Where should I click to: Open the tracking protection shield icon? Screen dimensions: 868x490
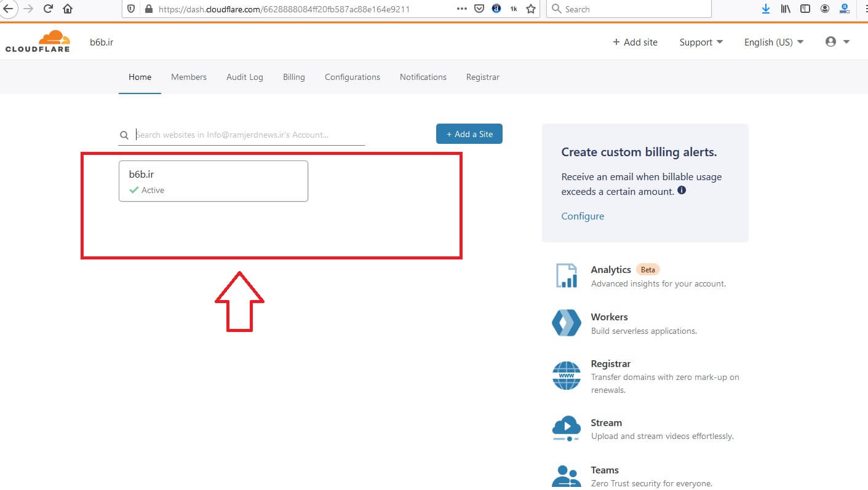tap(130, 9)
